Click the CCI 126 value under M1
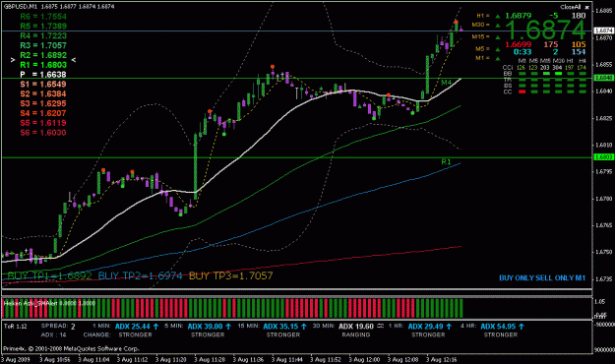615x364 pixels. 522,68
